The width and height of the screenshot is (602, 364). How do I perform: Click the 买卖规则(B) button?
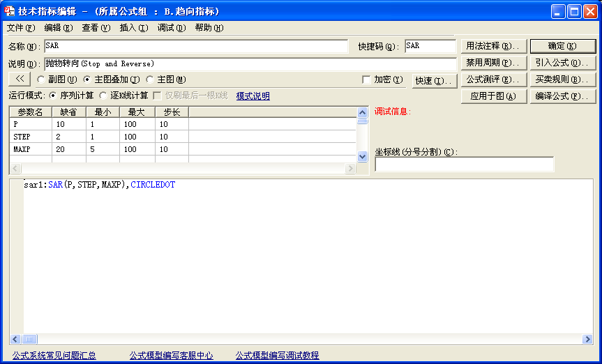[563, 79]
